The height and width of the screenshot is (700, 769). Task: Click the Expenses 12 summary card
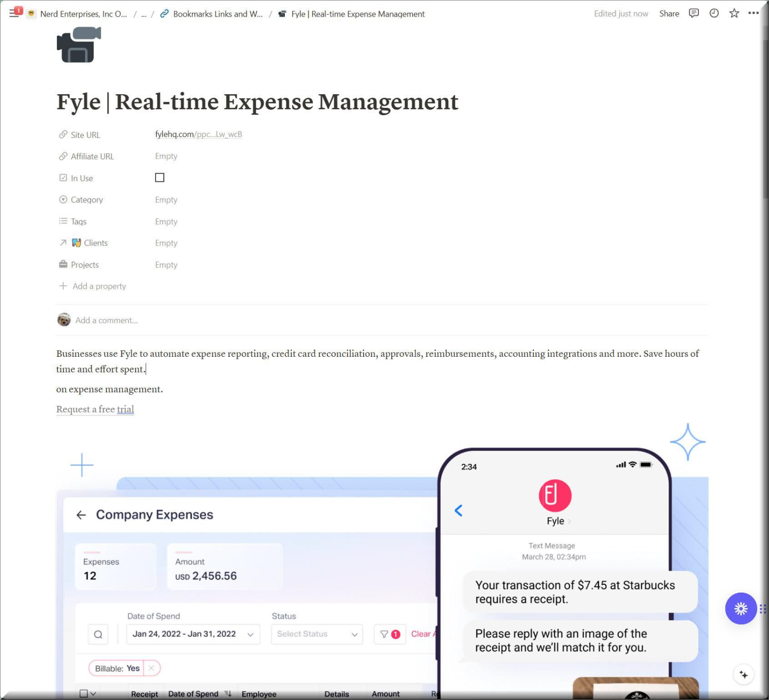(116, 567)
